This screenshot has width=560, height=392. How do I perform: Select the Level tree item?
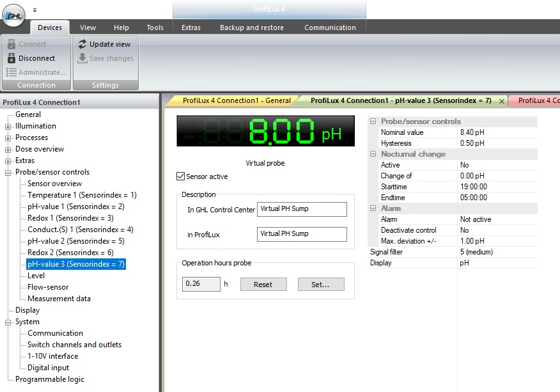point(36,275)
